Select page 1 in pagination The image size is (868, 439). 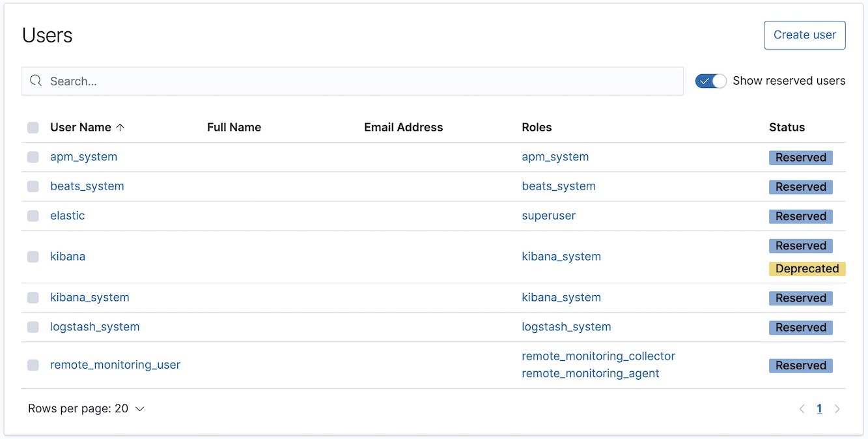tap(819, 408)
